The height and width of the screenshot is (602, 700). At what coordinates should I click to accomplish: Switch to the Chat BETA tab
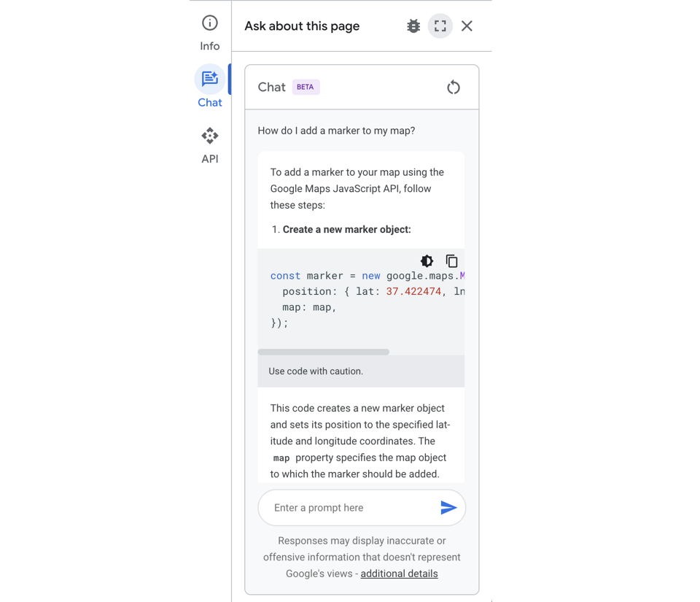click(271, 87)
